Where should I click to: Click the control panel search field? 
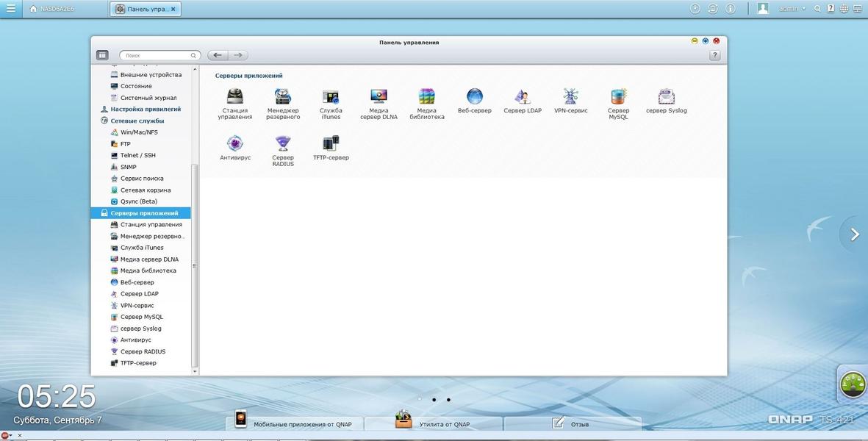point(157,55)
